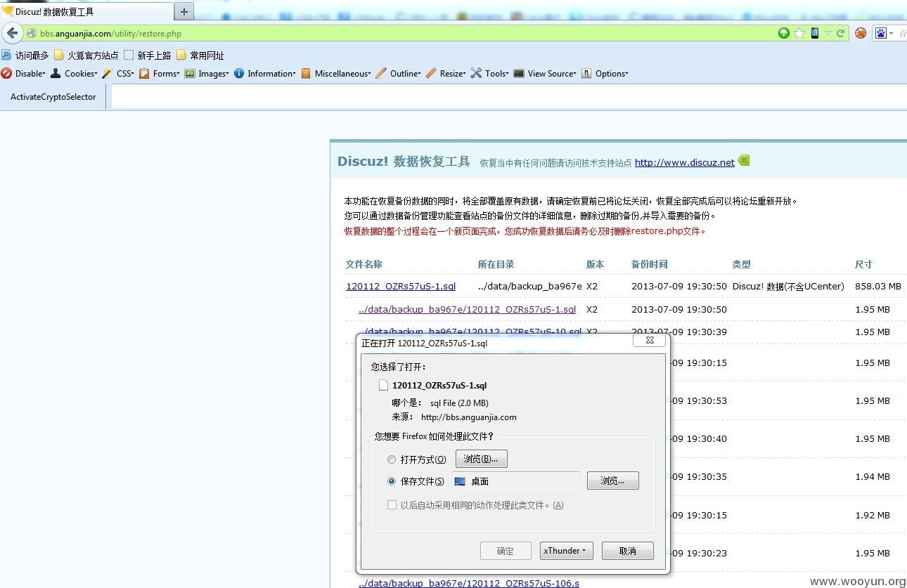
Task: Reload the page with the refresh icon
Action: [x=840, y=33]
